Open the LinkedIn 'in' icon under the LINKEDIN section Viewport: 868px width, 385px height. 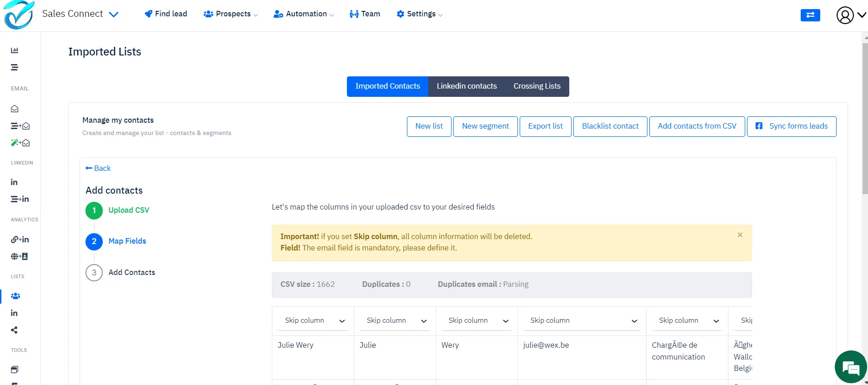[14, 182]
